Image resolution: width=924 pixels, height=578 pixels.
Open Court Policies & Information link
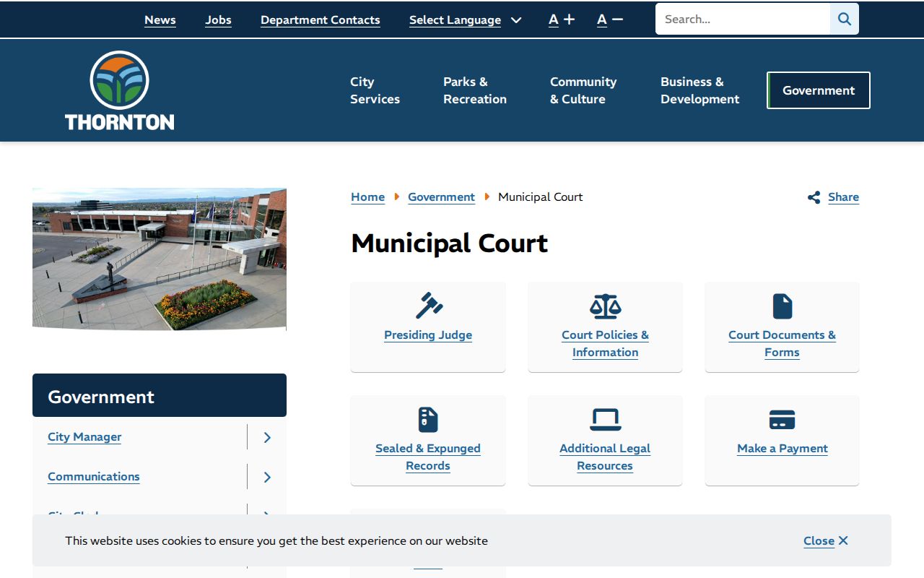coord(605,344)
